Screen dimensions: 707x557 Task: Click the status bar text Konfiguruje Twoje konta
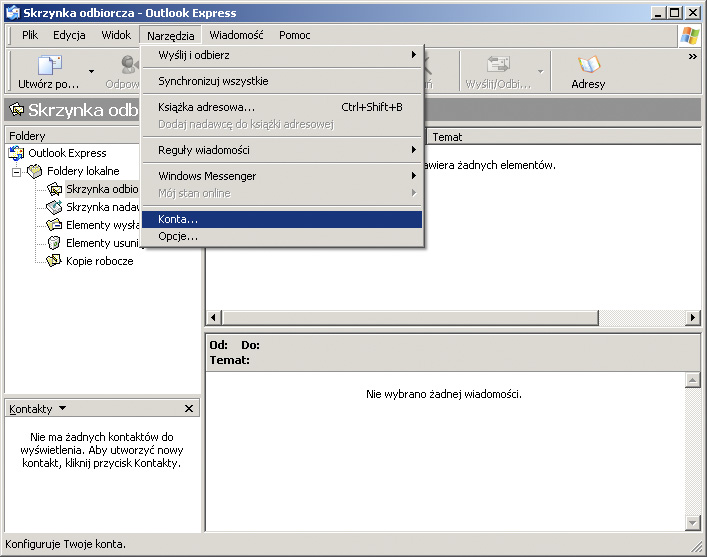(65, 544)
